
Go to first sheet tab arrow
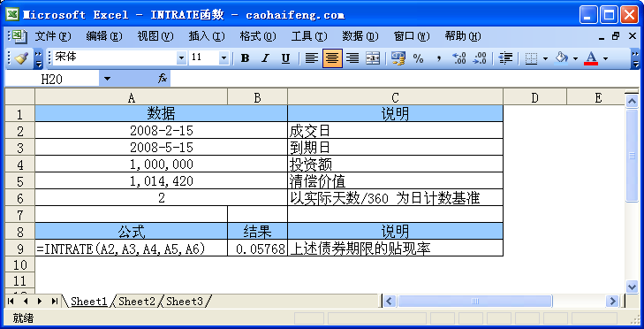click(x=11, y=302)
